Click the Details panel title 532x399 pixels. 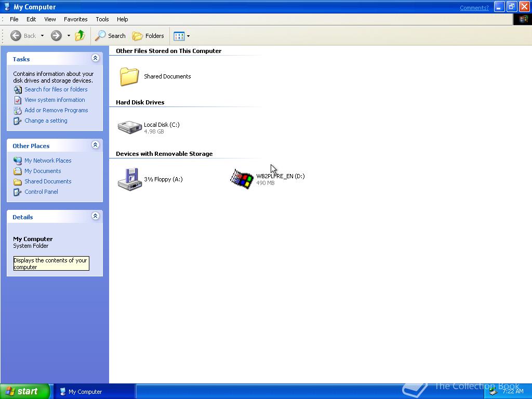(x=23, y=217)
